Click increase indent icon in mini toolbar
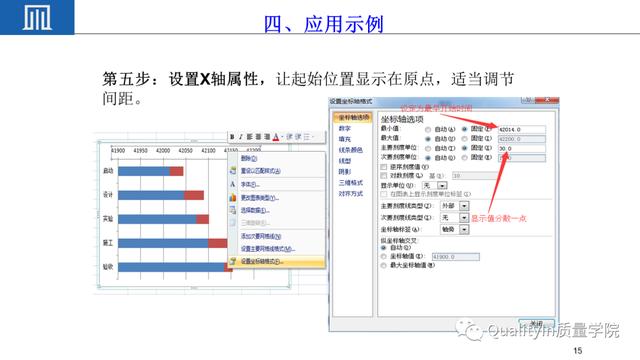This screenshot has width=640, height=360. (x=298, y=137)
